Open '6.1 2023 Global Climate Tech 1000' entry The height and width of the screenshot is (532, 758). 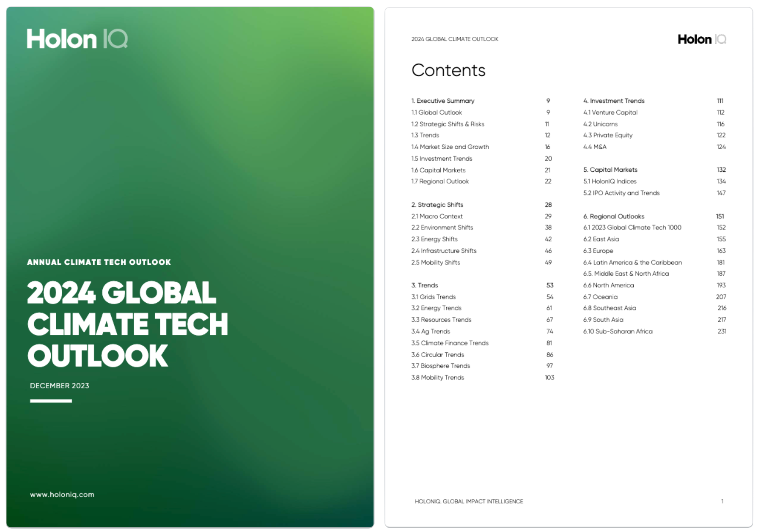point(632,228)
